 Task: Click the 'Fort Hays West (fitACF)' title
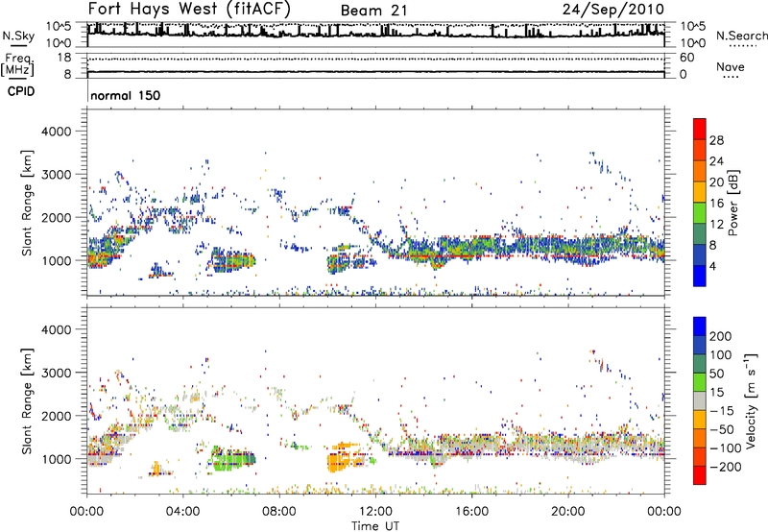click(x=189, y=9)
